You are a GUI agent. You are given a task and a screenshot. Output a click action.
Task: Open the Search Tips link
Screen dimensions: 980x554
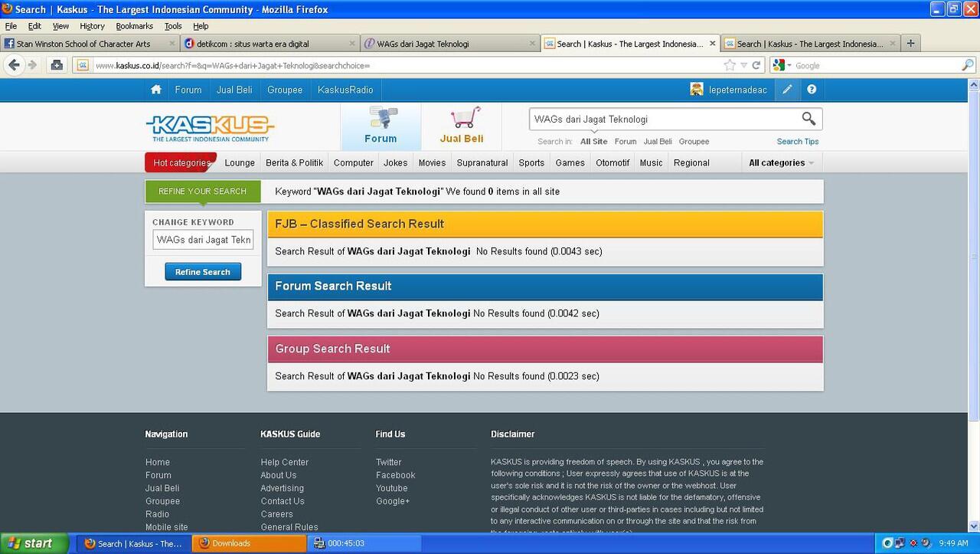click(x=798, y=142)
